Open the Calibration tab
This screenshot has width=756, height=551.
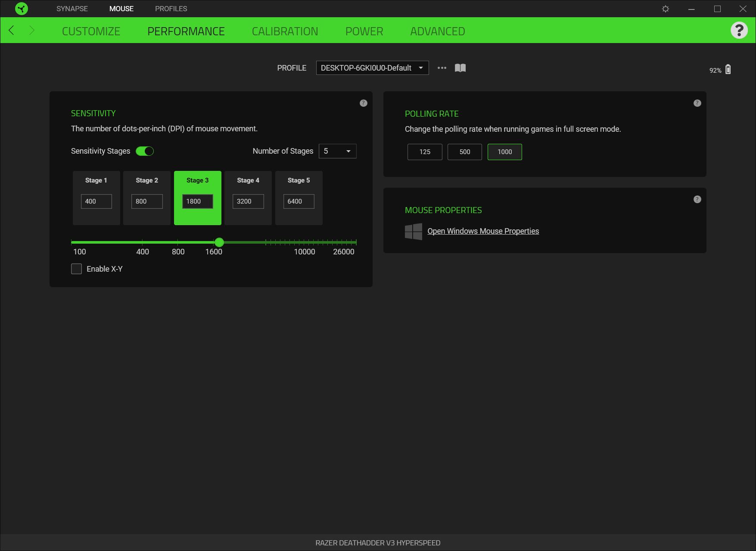point(285,31)
